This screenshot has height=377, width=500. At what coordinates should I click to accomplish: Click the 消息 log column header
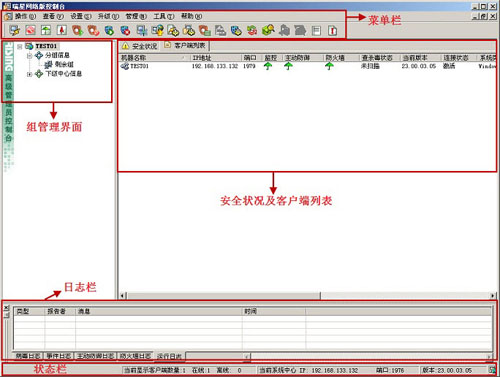(159, 311)
